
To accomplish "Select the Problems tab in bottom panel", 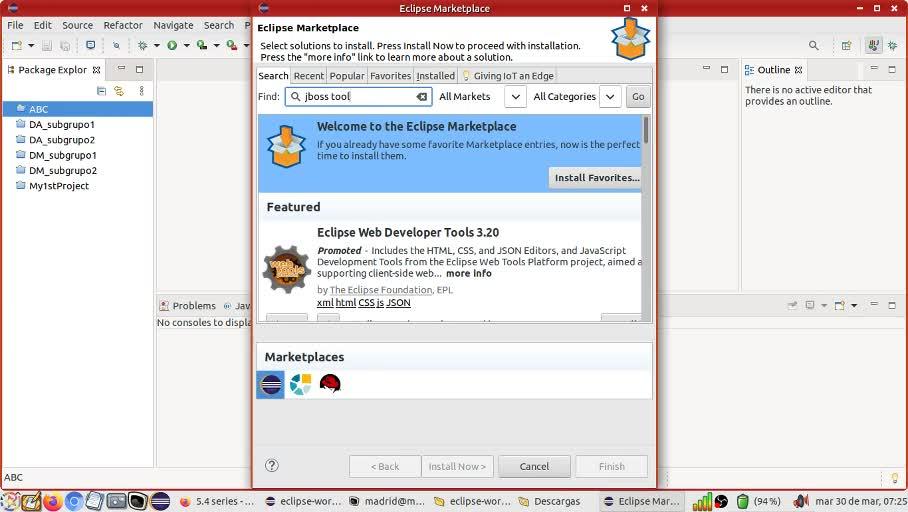I will [x=188, y=306].
